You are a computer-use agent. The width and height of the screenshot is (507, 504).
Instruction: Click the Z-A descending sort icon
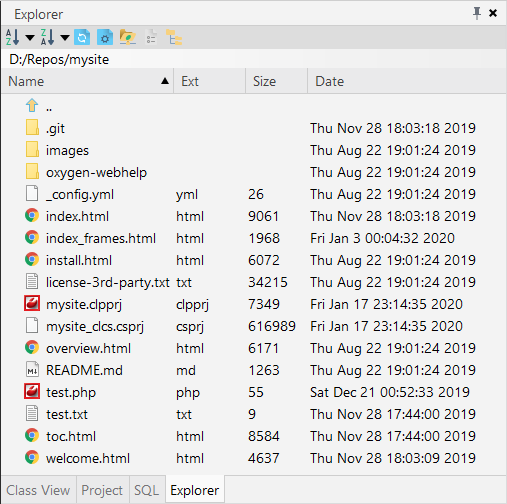click(x=47, y=37)
